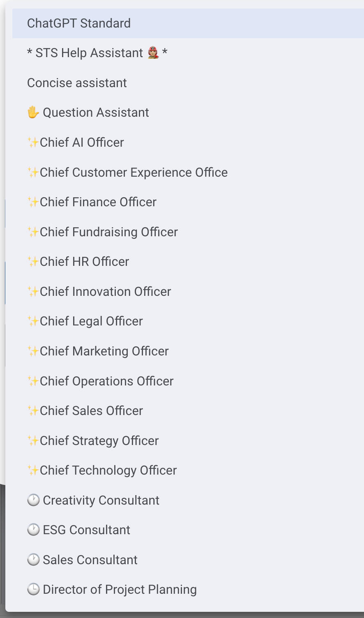This screenshot has width=364, height=618.
Task: Pick the Concise assistant entry
Action: (x=77, y=83)
